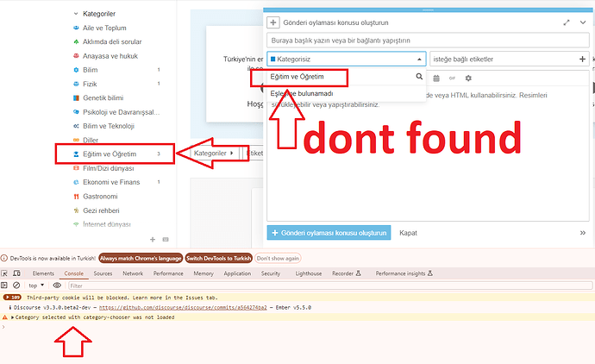Open the Kategoriler filter dropdown

tap(214, 154)
